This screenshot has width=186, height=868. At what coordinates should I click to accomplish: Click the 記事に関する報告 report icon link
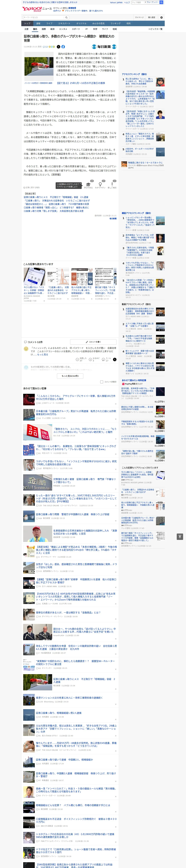pyautogui.click(x=31, y=188)
